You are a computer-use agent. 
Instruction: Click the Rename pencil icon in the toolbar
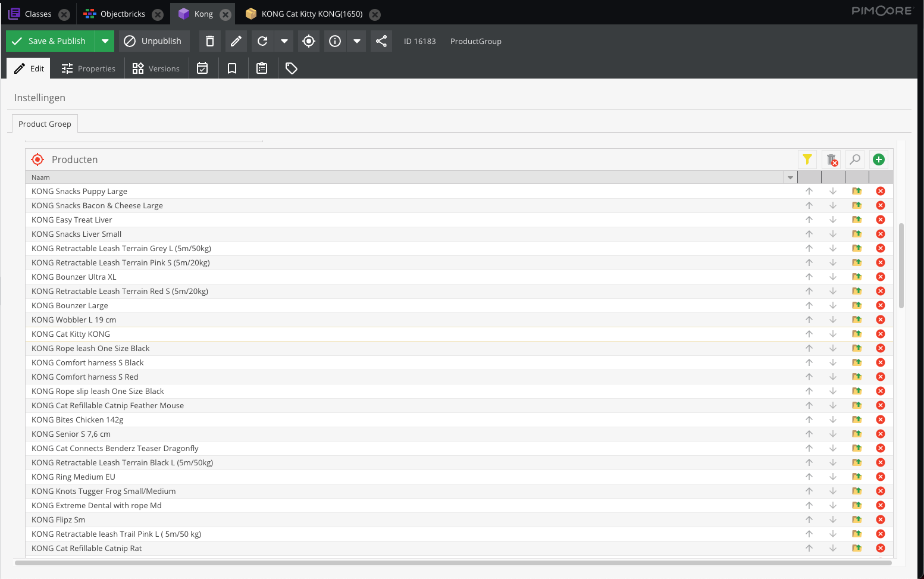click(236, 41)
